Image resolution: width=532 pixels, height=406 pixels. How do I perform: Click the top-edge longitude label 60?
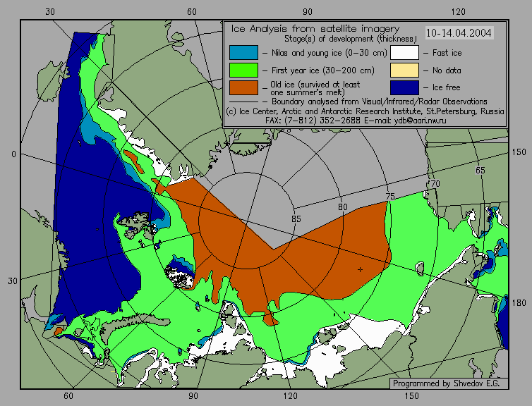[192, 12]
